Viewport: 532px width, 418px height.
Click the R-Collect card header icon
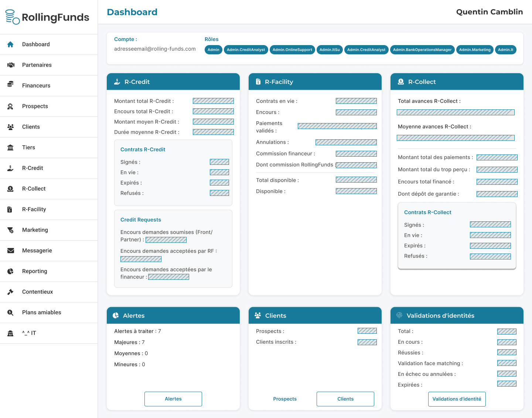[400, 82]
